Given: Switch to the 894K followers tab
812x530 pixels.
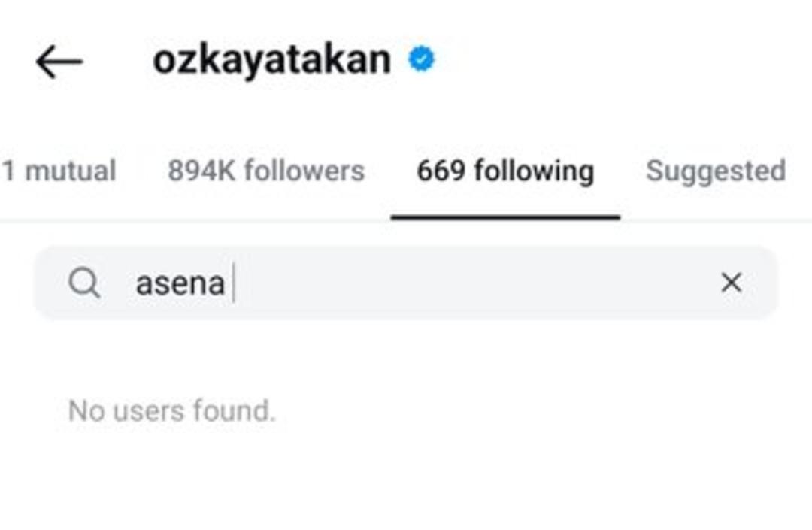Looking at the screenshot, I should click(x=266, y=171).
